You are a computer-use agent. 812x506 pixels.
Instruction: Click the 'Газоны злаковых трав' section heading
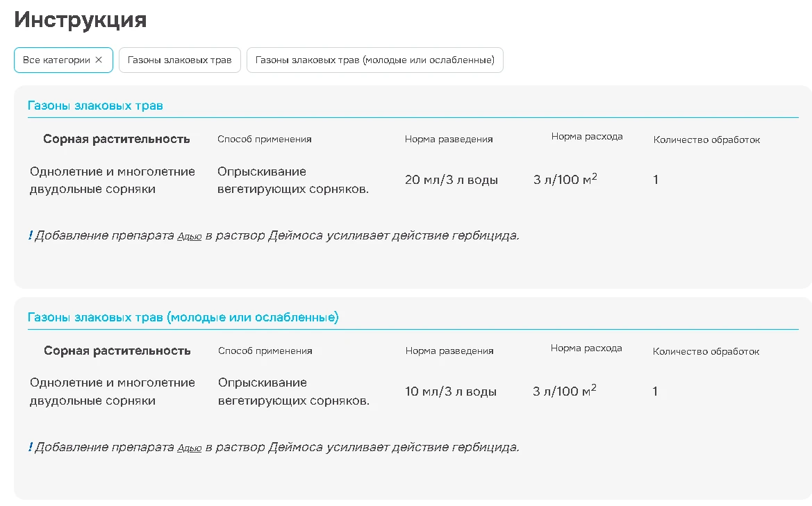pyautogui.click(x=95, y=106)
